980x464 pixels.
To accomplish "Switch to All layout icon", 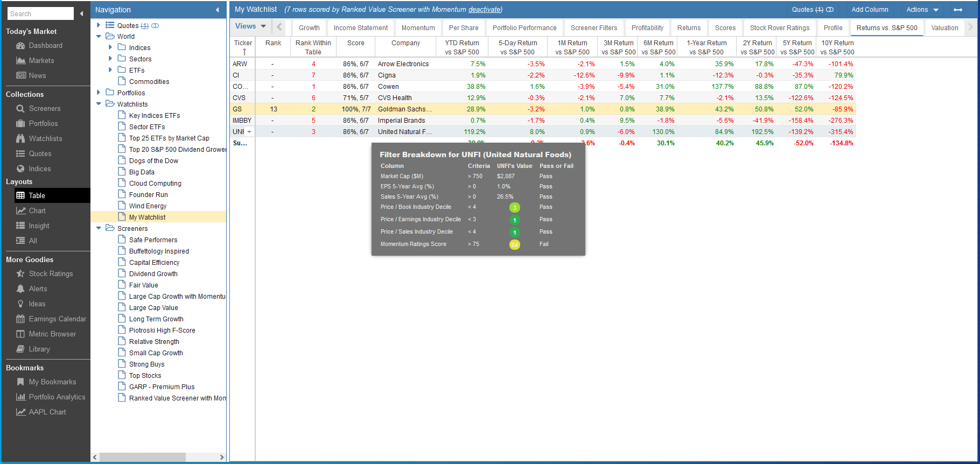I will pos(21,241).
